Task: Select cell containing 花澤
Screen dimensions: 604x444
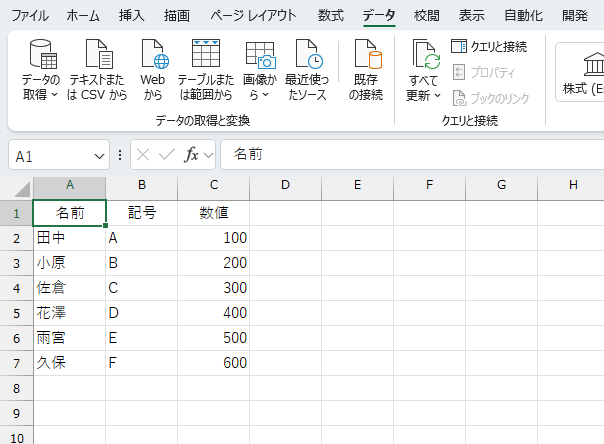Action: (69, 313)
